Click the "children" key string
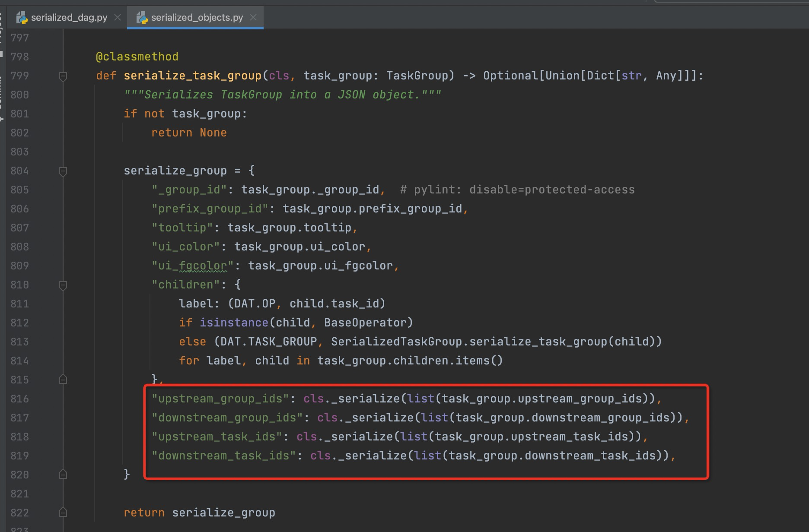 pyautogui.click(x=185, y=285)
